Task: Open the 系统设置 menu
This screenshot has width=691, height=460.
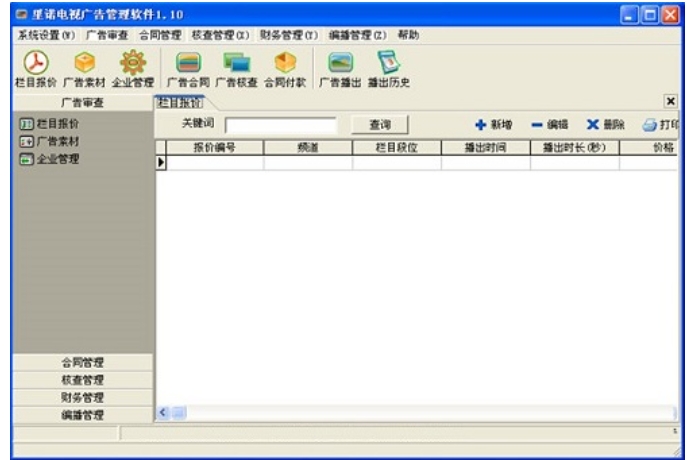Action: 46,35
